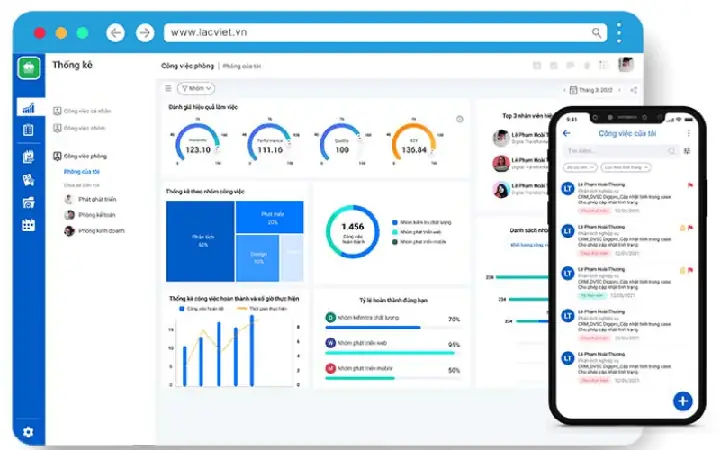The width and height of the screenshot is (720, 450).
Task: Open the tags sidebar icon
Action: tap(28, 180)
